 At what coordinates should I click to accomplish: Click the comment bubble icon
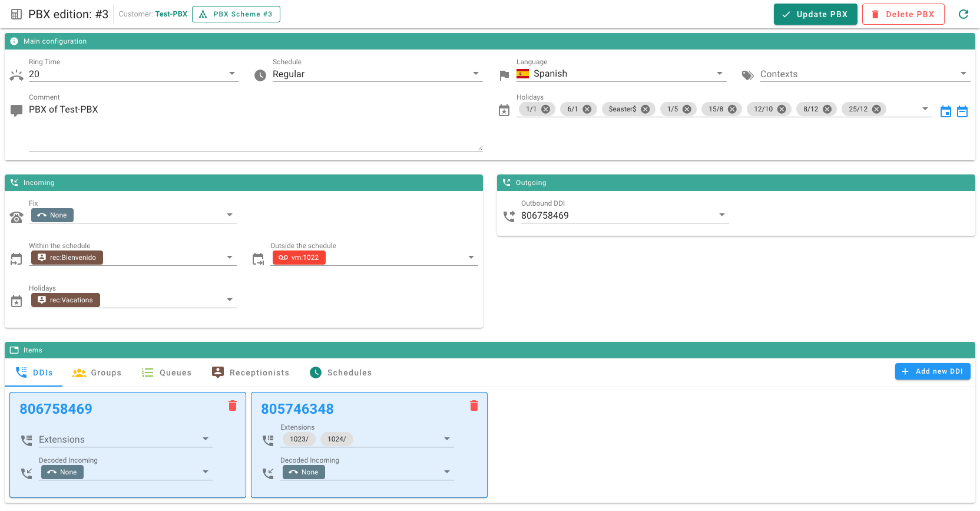16,111
